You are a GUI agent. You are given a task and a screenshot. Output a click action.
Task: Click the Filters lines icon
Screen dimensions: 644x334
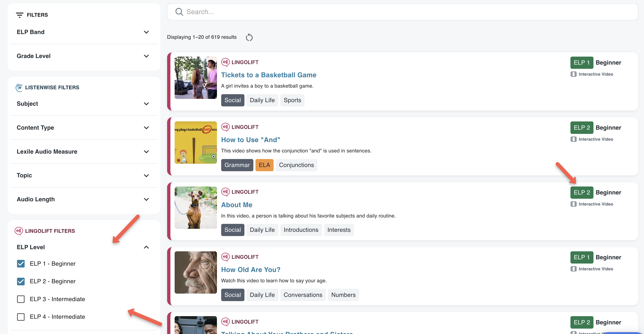20,15
